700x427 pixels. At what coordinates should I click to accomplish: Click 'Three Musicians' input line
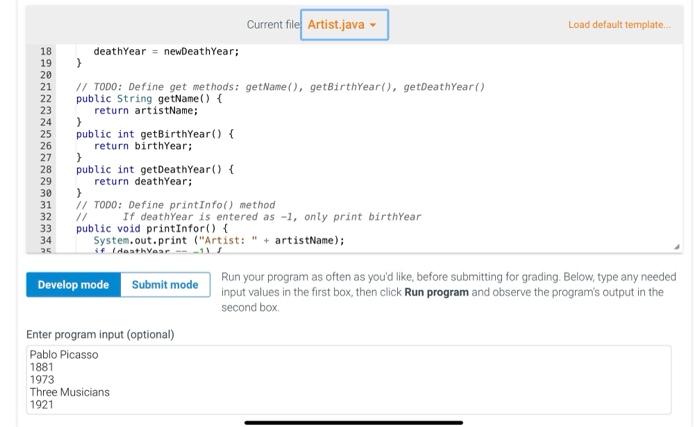[69, 392]
